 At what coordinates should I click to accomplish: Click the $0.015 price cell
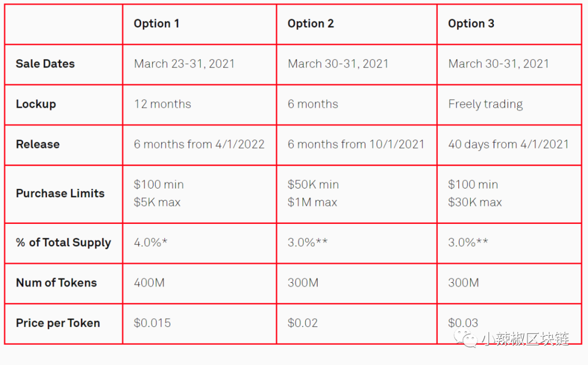tap(152, 323)
